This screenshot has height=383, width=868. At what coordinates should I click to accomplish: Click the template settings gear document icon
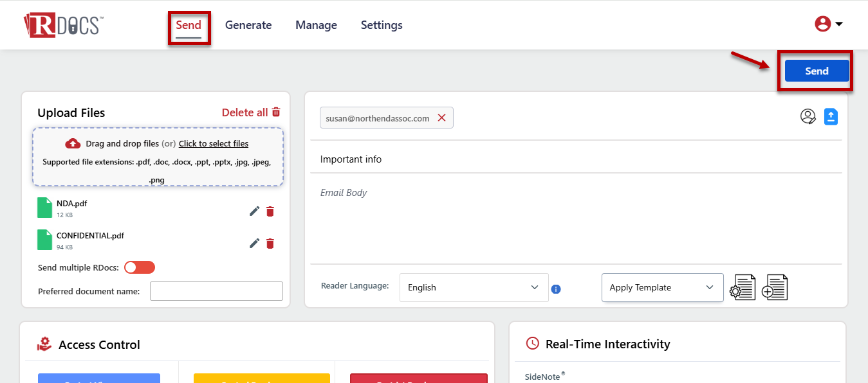pos(743,287)
